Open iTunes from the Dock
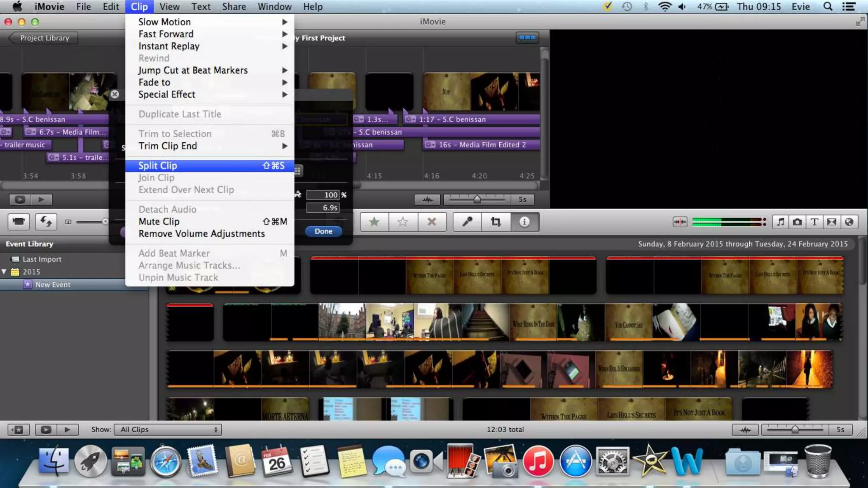This screenshot has height=488, width=868. [x=538, y=461]
